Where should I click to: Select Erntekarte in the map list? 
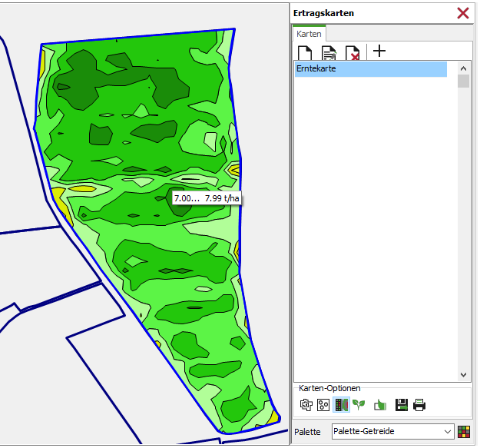tap(370, 69)
